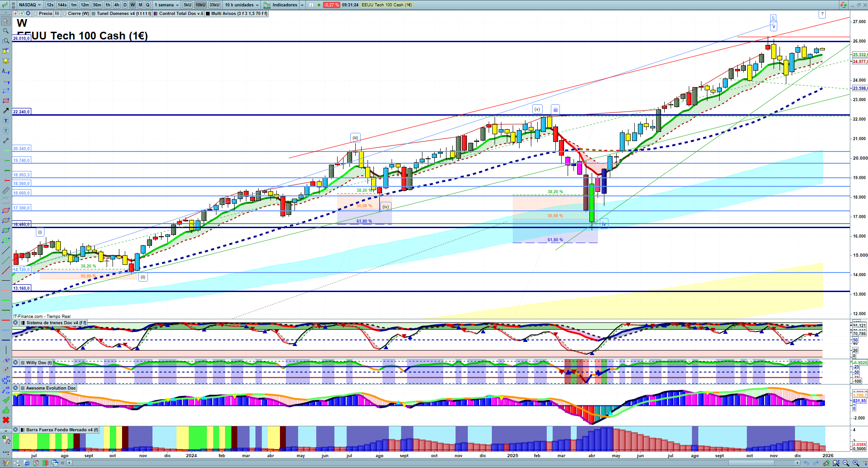Image resolution: width=868 pixels, height=468 pixels.
Task: Remove the Awesome Evolution Doc panel
Action: tap(15, 388)
